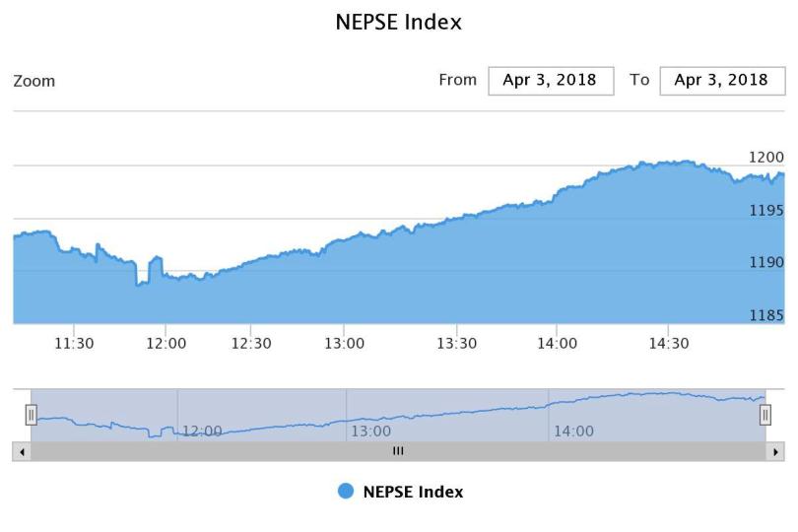Focus the To date input field

point(722,81)
